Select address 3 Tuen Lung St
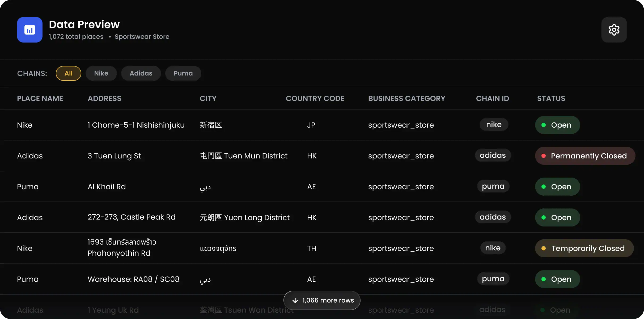Image resolution: width=644 pixels, height=319 pixels. pyautogui.click(x=114, y=156)
